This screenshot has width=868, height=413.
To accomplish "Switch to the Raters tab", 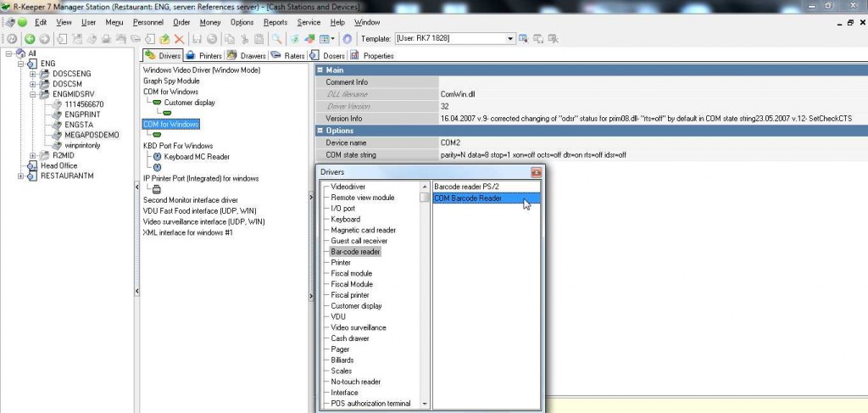I will (x=288, y=56).
